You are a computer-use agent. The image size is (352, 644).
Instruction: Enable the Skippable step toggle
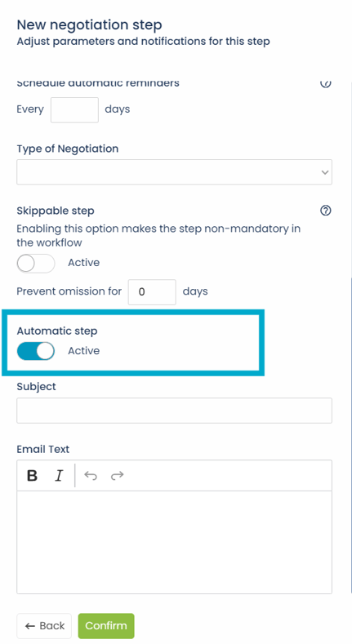tap(36, 264)
